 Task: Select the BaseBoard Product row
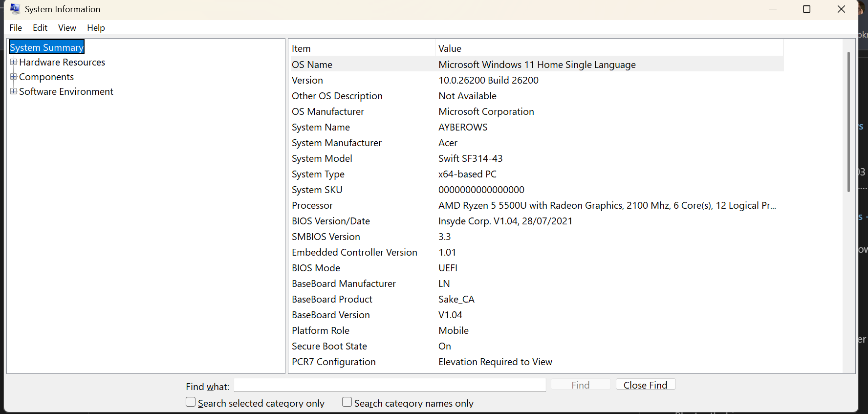[537, 299]
